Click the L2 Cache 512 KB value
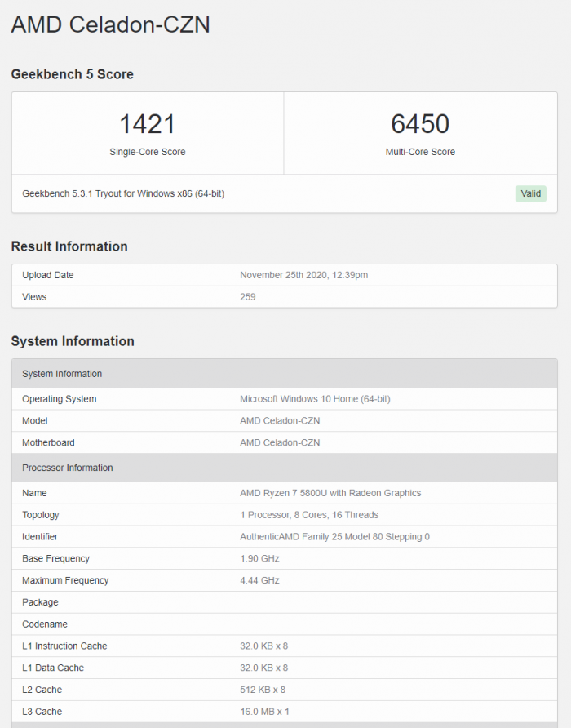571x728 pixels. 263,690
